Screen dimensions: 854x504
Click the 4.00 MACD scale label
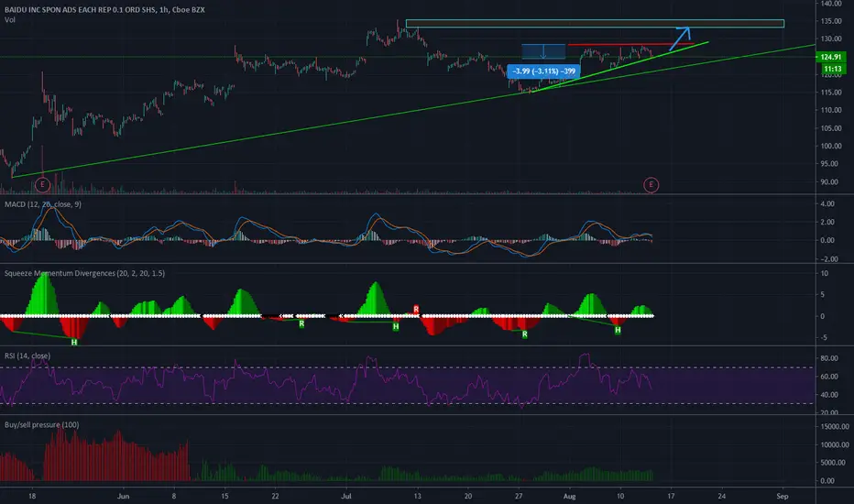point(827,203)
